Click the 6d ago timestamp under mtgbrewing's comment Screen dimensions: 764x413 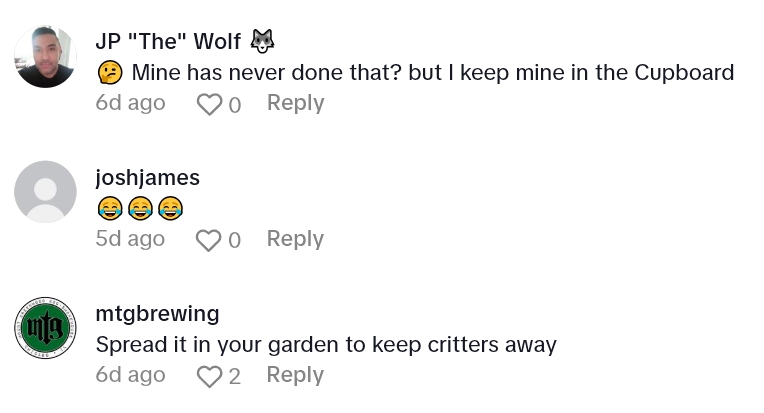130,375
